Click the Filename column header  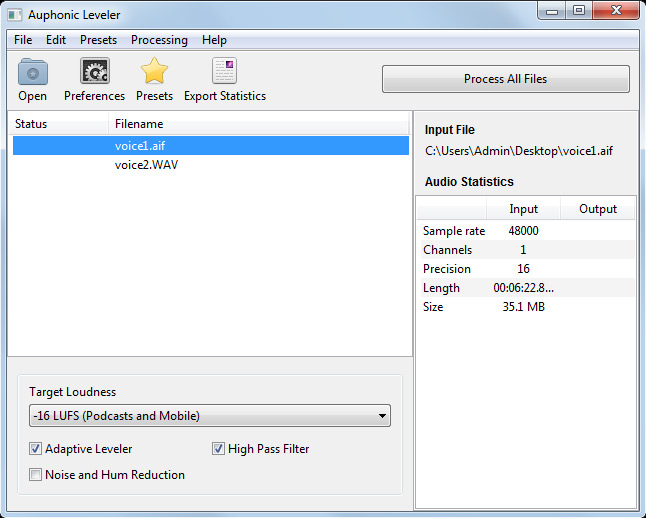[x=139, y=124]
